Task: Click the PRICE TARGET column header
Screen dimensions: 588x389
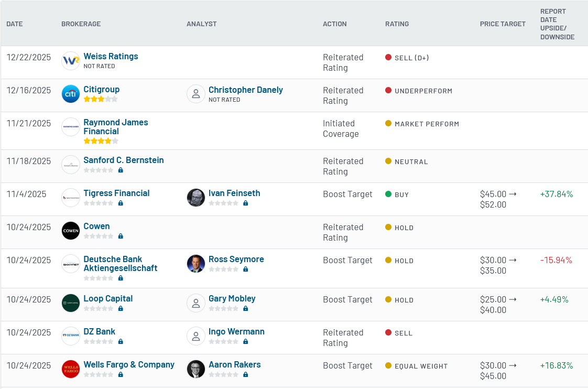Action: [503, 24]
